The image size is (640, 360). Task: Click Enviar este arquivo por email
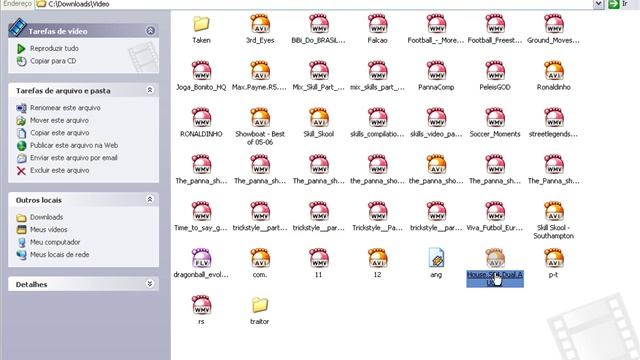click(x=74, y=158)
